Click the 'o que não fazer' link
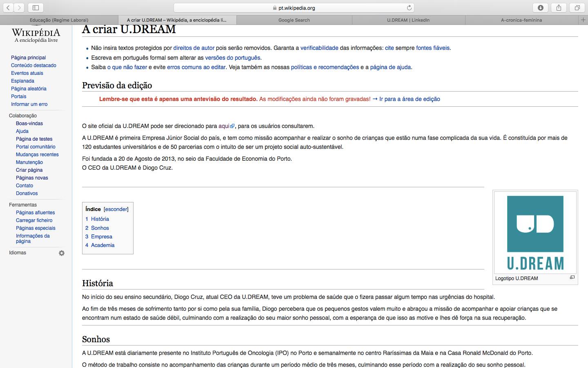 coord(127,67)
